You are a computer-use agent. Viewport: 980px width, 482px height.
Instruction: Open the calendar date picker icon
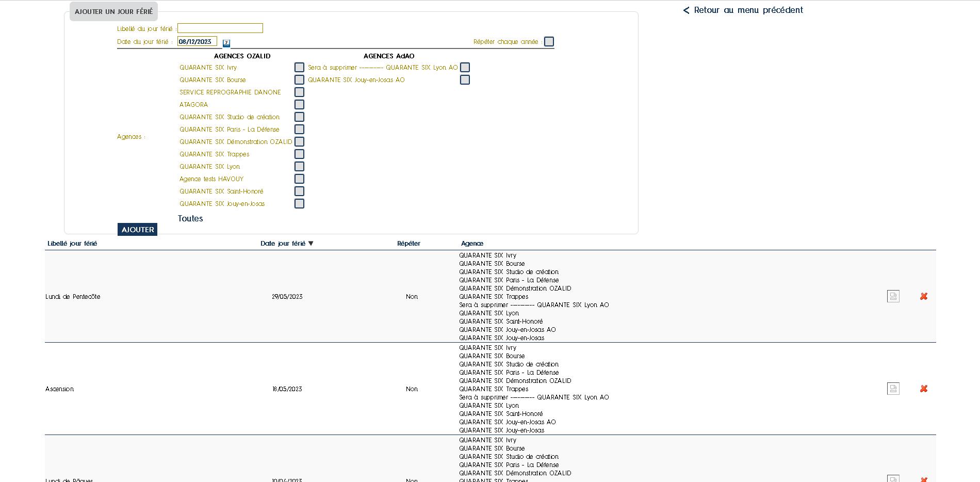[226, 43]
